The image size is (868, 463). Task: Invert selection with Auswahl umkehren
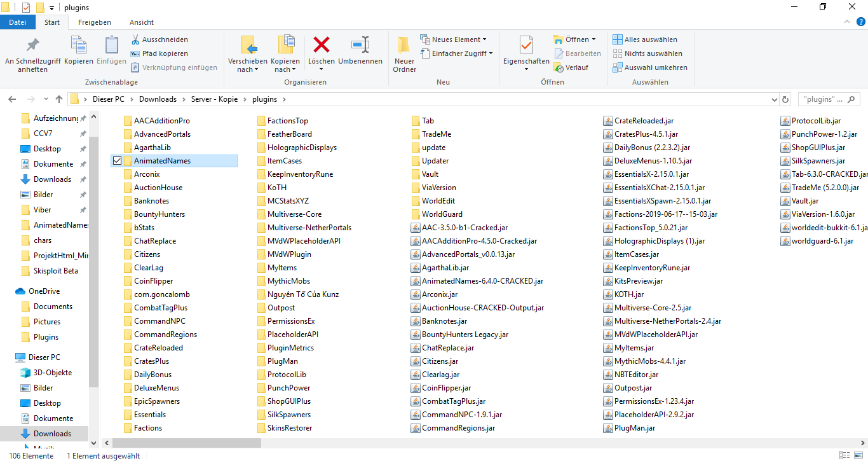(650, 67)
